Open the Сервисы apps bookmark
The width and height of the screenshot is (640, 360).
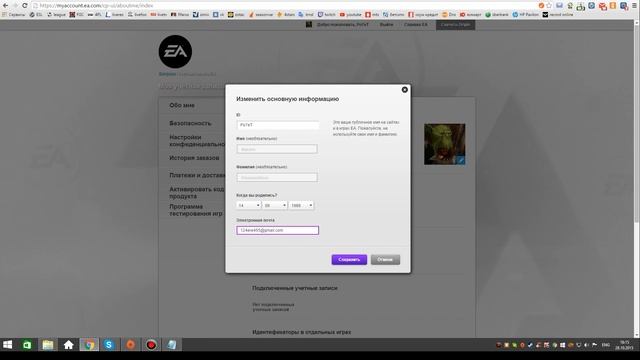click(14, 14)
